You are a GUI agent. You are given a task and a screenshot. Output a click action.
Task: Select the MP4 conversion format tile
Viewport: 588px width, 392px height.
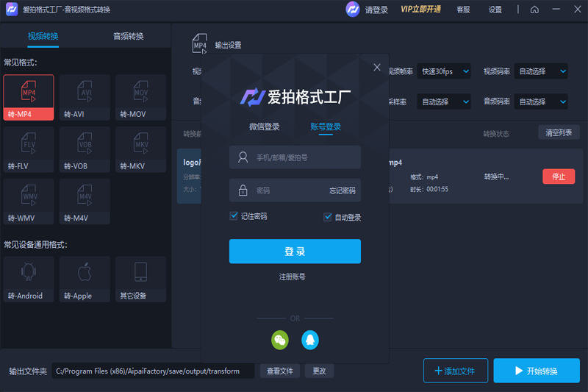point(29,98)
